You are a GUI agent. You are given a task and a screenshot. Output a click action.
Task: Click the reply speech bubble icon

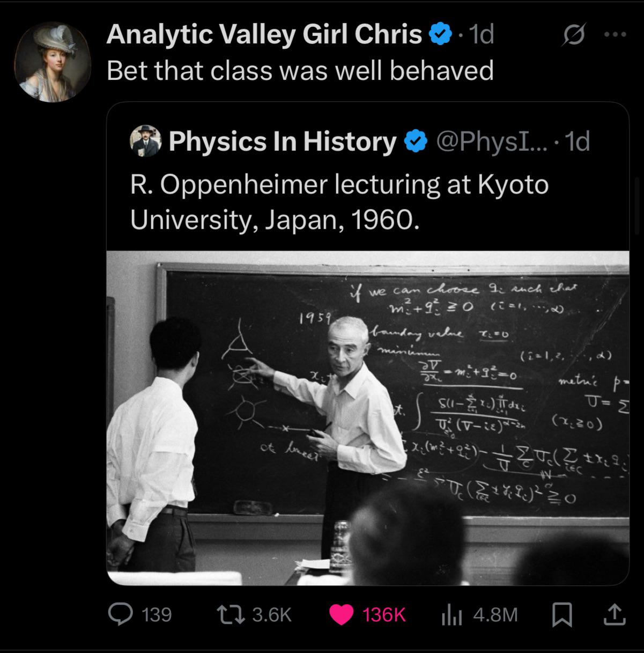coord(121,614)
